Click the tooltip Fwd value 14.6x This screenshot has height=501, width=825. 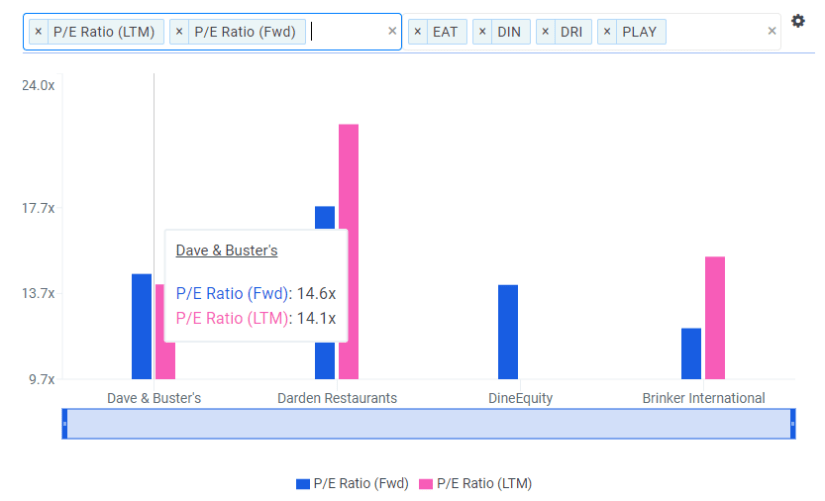(316, 293)
